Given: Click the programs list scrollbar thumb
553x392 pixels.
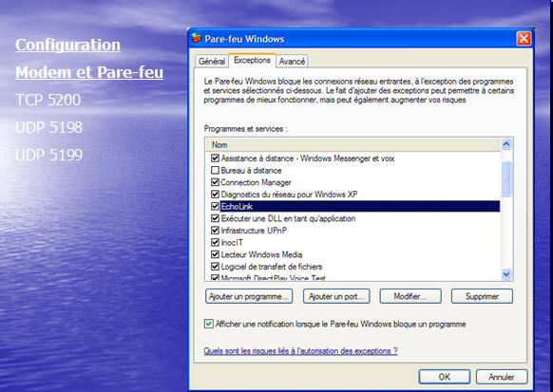Looking at the screenshot, I should 506,178.
